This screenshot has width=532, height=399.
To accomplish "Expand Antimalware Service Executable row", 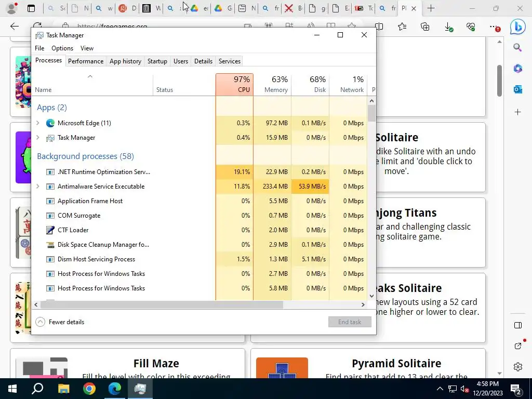I will [x=37, y=187].
